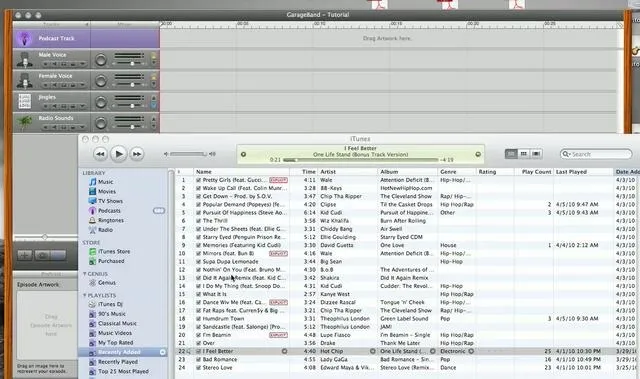
Task: Play the current iTunes song
Action: click(x=119, y=154)
